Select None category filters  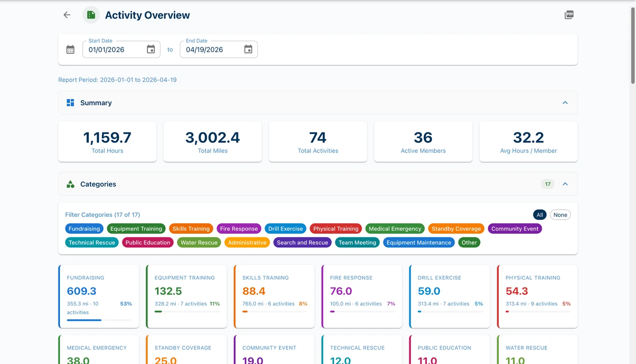tap(560, 215)
